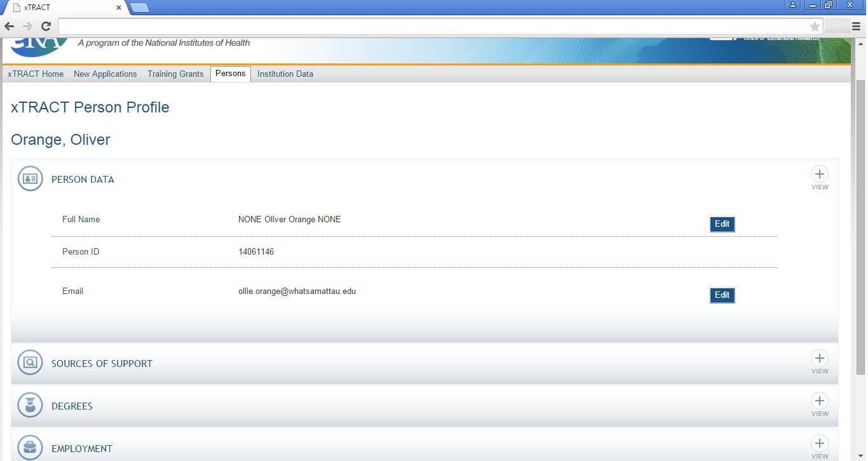Click the xTRACT Person Profile title
868x461 pixels.
[x=90, y=107]
